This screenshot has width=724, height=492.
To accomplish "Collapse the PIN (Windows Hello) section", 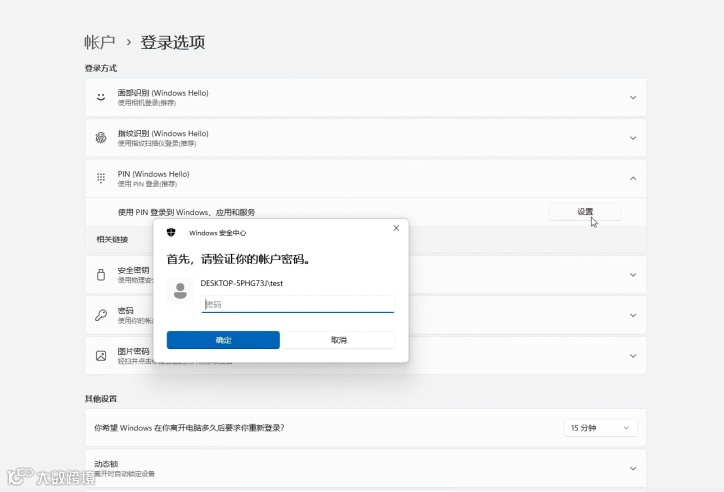I will pos(633,178).
